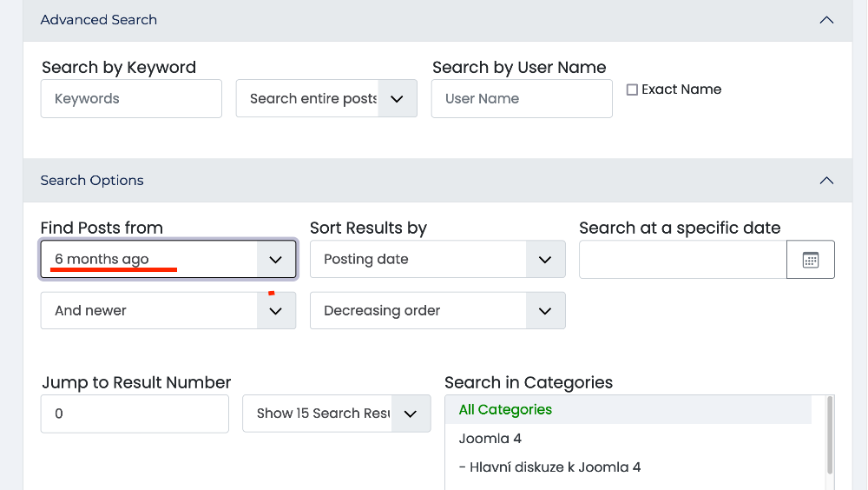
Task: Collapse the Search Options section chevron
Action: click(x=826, y=181)
